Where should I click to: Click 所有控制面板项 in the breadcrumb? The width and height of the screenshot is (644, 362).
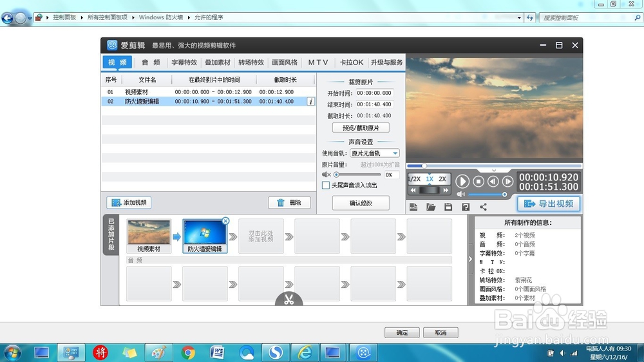pos(107,17)
